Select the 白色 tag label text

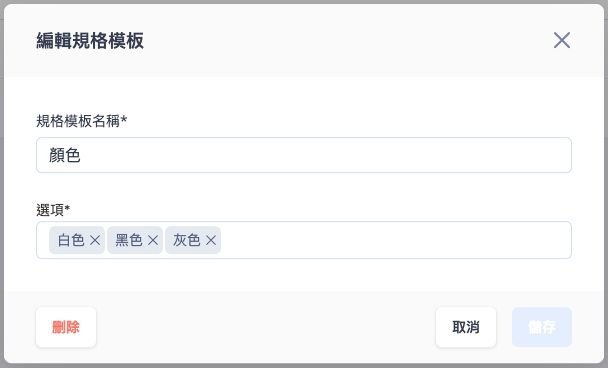pos(71,240)
